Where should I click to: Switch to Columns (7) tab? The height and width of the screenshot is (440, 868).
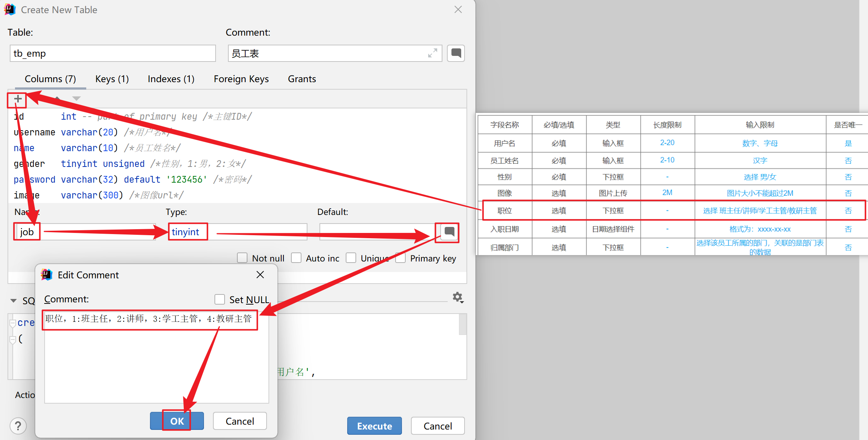click(x=50, y=79)
